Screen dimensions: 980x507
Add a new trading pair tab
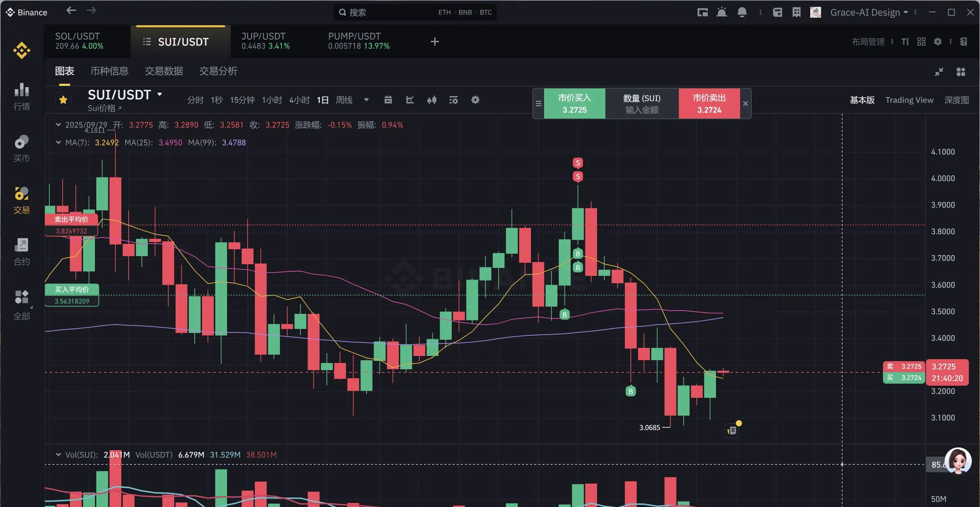click(x=435, y=42)
